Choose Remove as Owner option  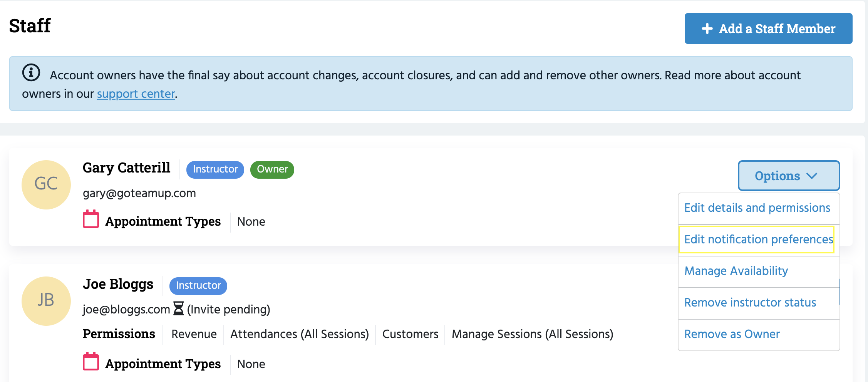732,334
